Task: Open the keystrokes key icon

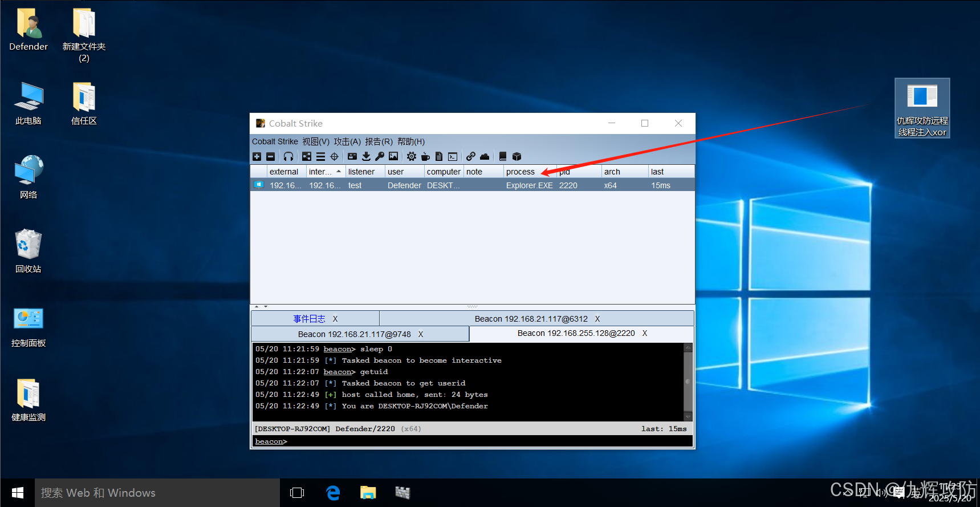Action: pyautogui.click(x=380, y=156)
